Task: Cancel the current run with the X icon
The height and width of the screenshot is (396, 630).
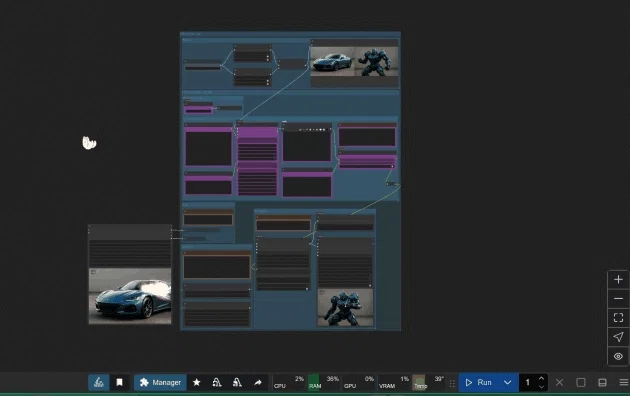Action: tap(559, 382)
